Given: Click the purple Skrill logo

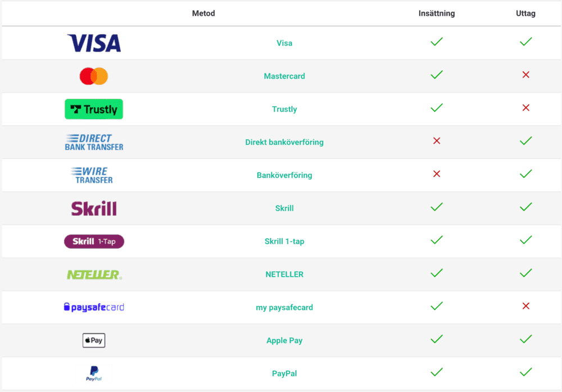Looking at the screenshot, I should (94, 208).
